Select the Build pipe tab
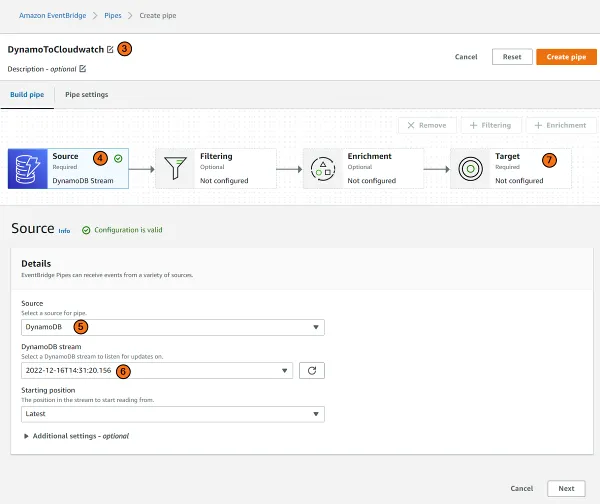This screenshot has height=504, width=600. coord(27,95)
